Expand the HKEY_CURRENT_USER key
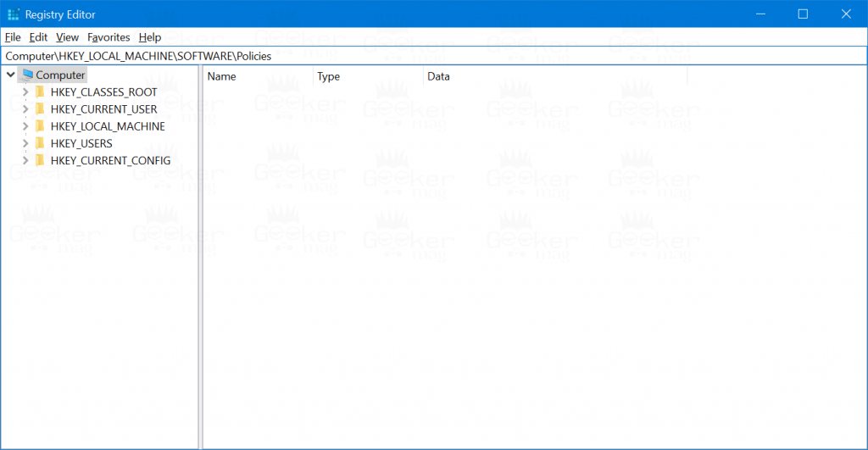This screenshot has height=450, width=868. click(x=25, y=109)
